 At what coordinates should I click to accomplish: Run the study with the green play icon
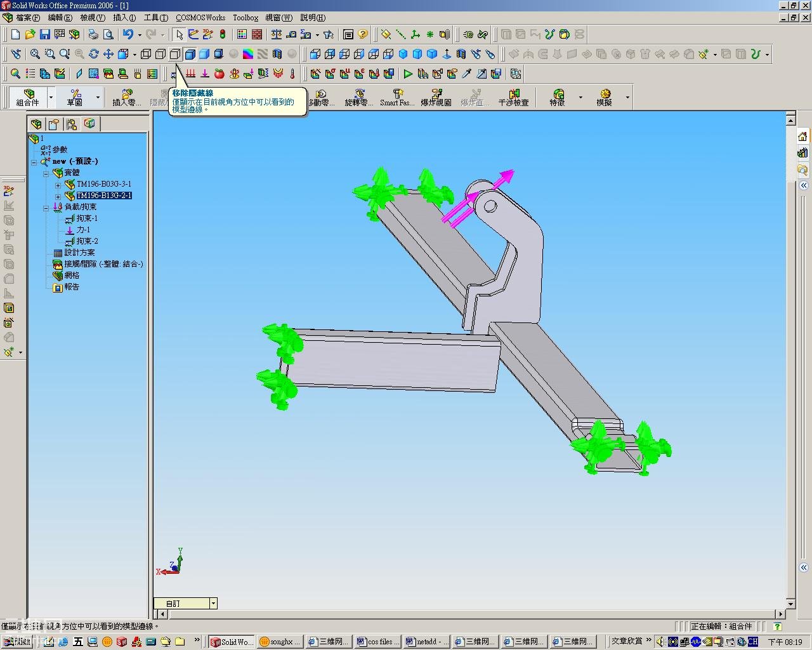pos(407,74)
